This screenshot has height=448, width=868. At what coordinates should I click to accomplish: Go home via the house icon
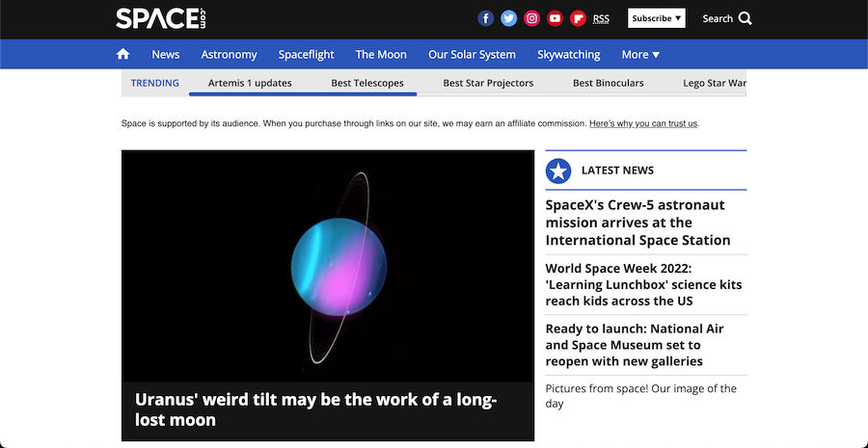click(x=122, y=54)
